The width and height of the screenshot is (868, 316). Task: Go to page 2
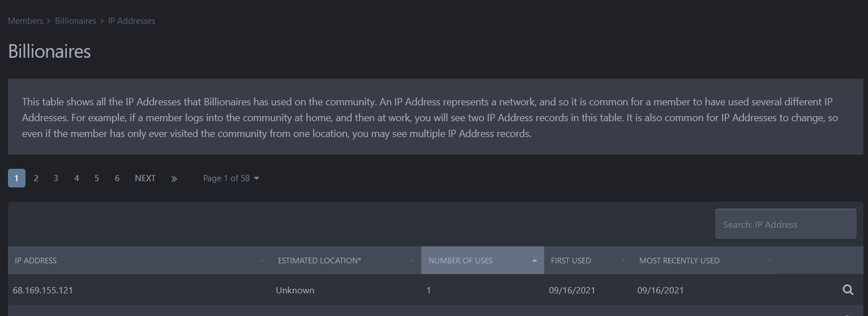36,178
